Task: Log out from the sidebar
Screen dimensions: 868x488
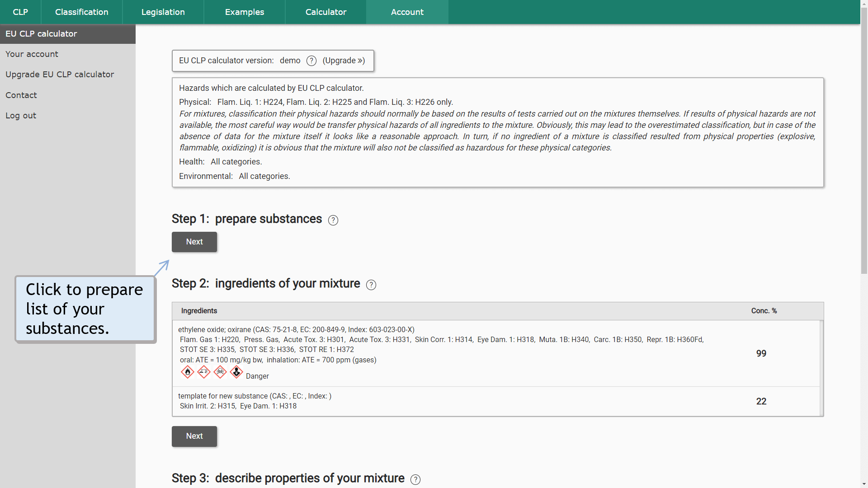Action: click(x=21, y=116)
